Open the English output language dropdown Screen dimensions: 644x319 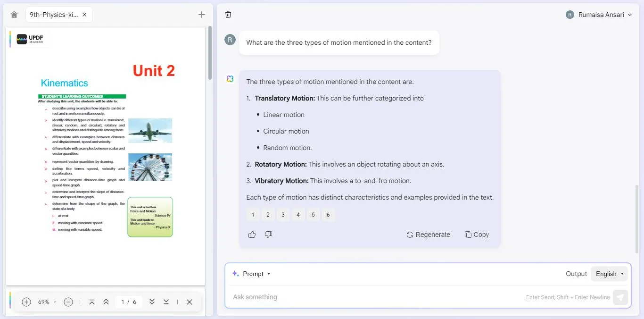click(x=610, y=274)
